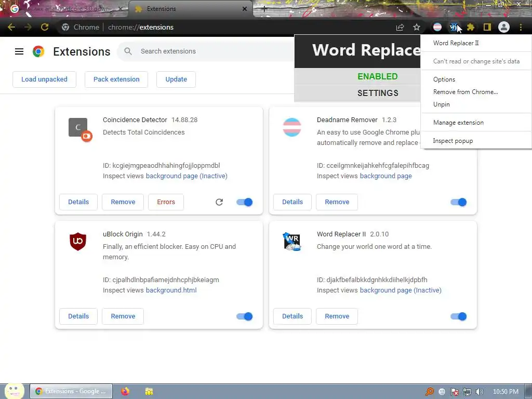
Task: Launch Firefox from the taskbar
Action: [x=125, y=391]
